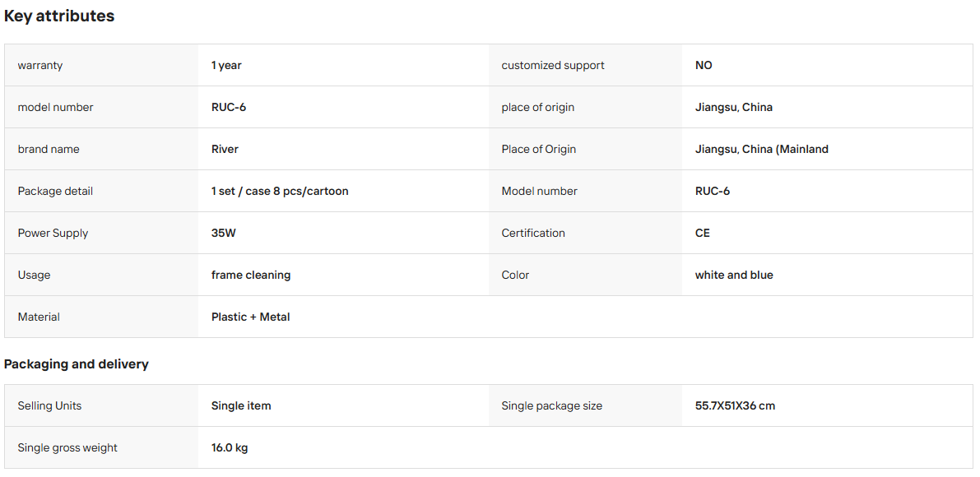Select the 16.0 kg gross weight value
Image resolution: width=980 pixels, height=477 pixels.
230,447
